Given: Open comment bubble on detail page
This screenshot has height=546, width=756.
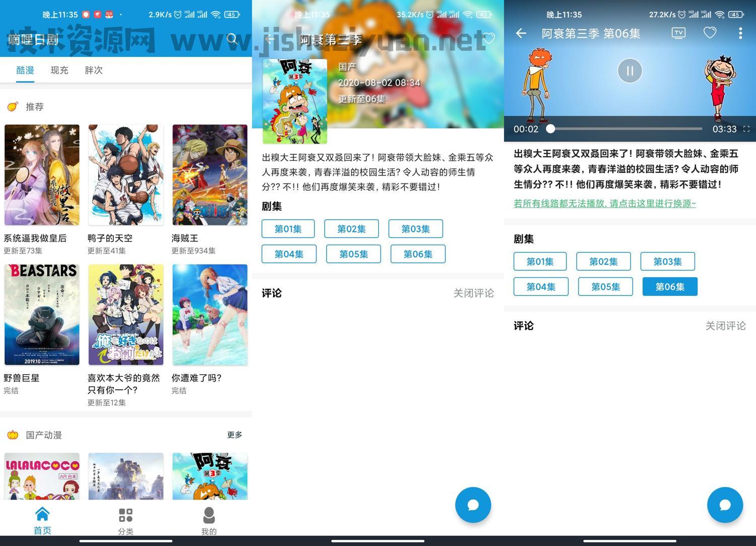Looking at the screenshot, I should 473,505.
